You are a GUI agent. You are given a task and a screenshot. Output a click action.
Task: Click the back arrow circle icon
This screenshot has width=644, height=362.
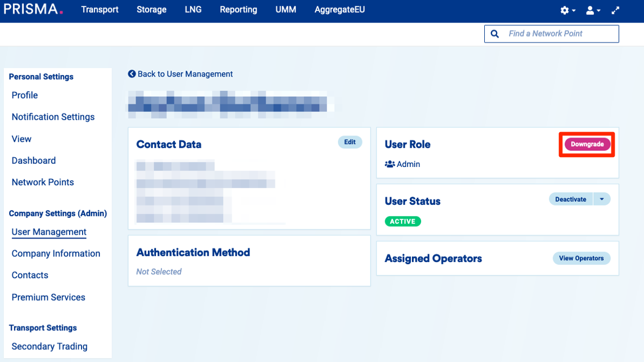pos(132,74)
